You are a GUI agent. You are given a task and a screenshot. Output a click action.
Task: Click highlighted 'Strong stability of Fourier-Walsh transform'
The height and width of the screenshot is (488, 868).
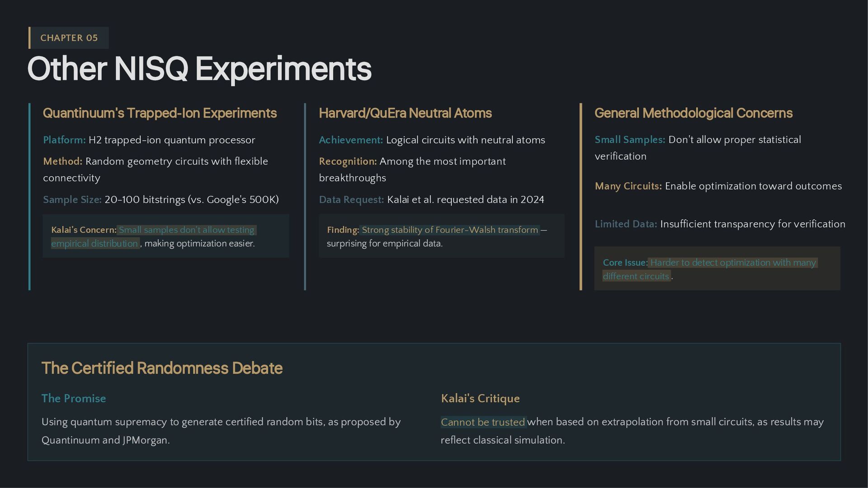449,230
